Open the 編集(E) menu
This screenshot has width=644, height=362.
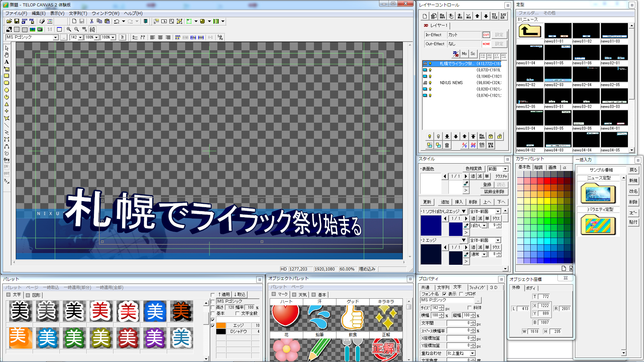coord(39,13)
